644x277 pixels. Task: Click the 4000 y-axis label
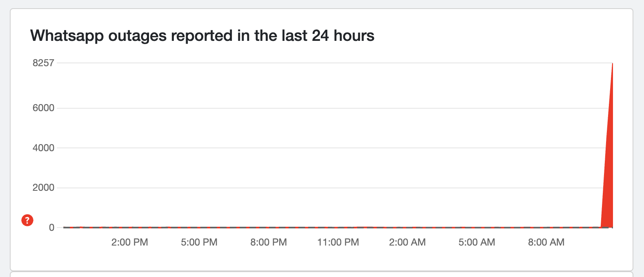43,148
